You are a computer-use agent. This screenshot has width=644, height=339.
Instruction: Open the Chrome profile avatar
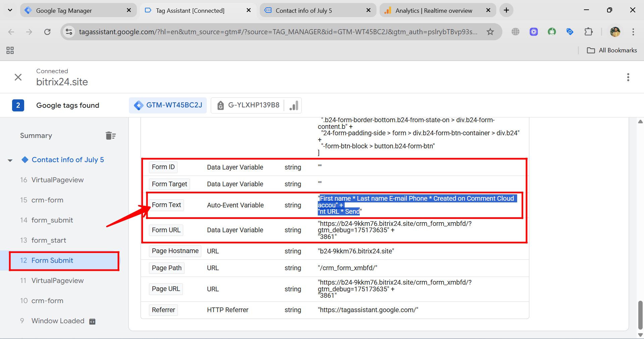click(x=615, y=32)
